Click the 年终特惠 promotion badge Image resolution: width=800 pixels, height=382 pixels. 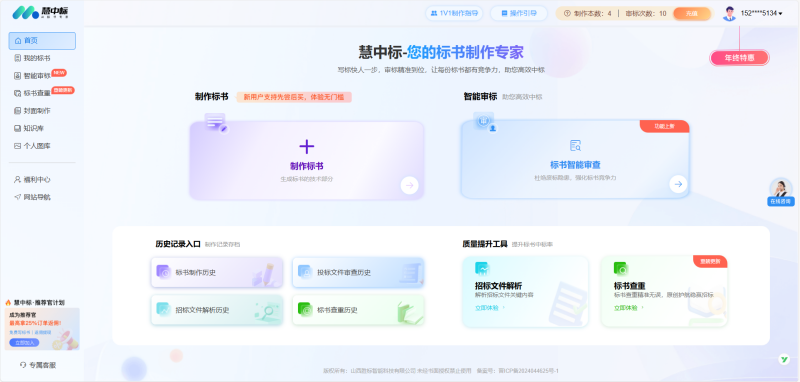point(739,58)
